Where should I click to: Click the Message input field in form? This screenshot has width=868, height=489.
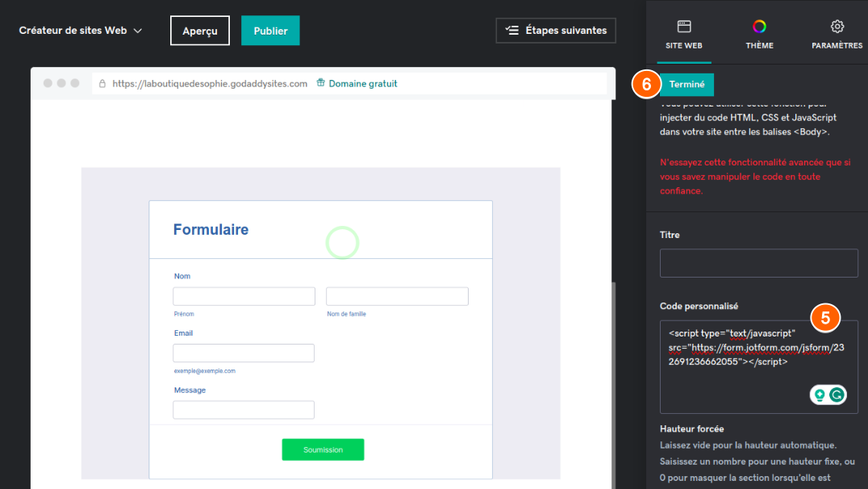[x=244, y=410]
